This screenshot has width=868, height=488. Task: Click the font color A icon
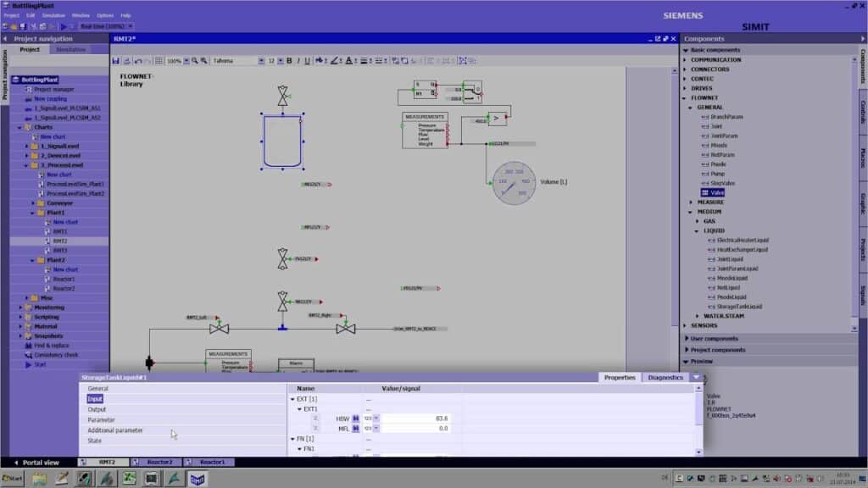click(x=348, y=61)
